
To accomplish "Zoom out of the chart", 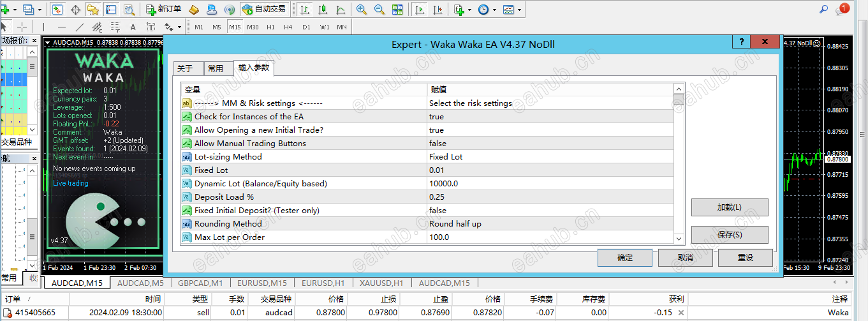I will coord(379,10).
